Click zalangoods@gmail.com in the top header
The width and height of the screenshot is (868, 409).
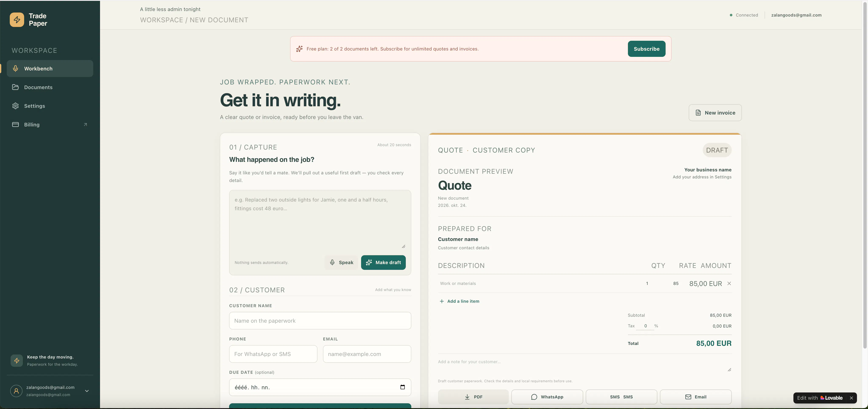point(796,15)
